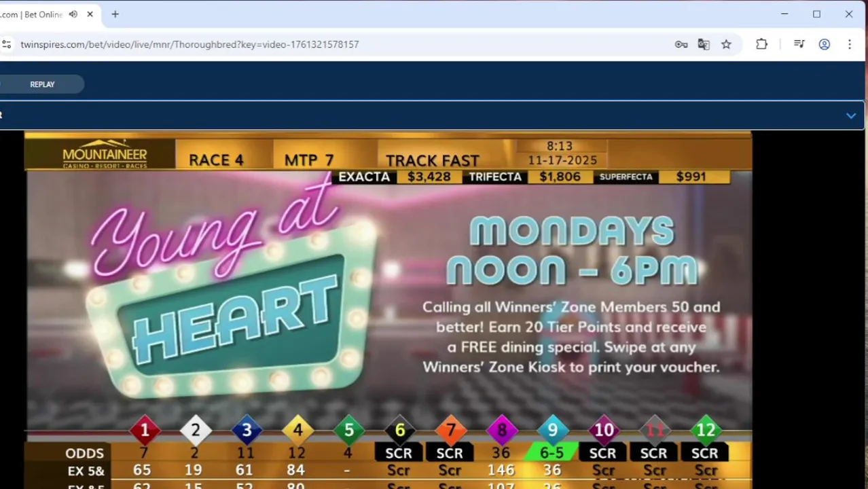Click horse number 10 purple diamond
The height and width of the screenshot is (489, 868).
(x=603, y=430)
